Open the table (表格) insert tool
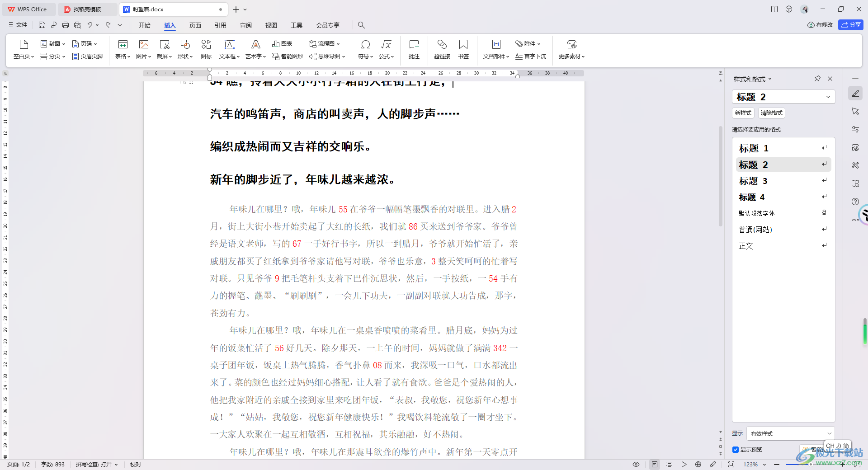868x470 pixels. click(x=123, y=49)
